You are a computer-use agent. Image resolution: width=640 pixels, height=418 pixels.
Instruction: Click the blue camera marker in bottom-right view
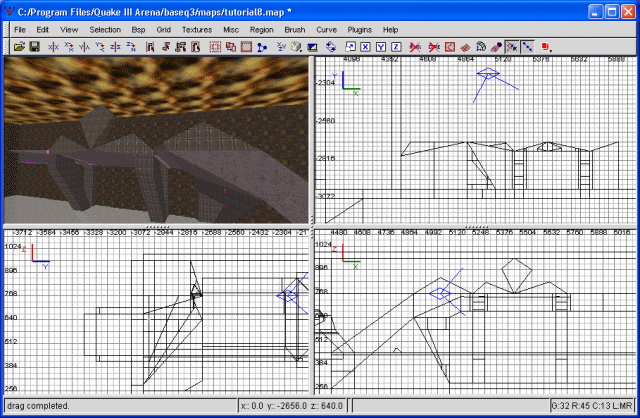pyautogui.click(x=440, y=293)
